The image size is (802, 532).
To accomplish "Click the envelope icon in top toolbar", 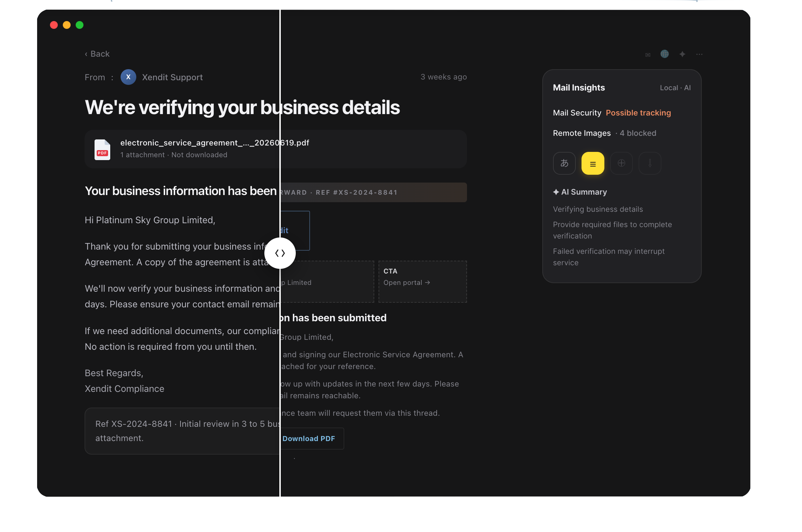I will [x=648, y=55].
